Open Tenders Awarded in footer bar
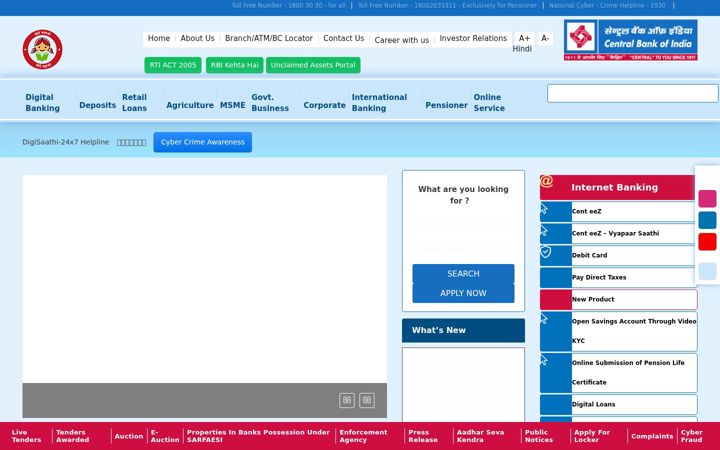Screen dimensions: 720x450 [73, 436]
